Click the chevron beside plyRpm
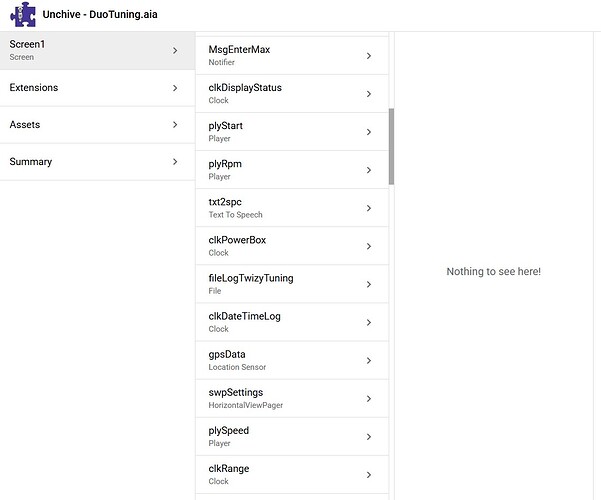This screenshot has width=601, height=500. point(369,170)
